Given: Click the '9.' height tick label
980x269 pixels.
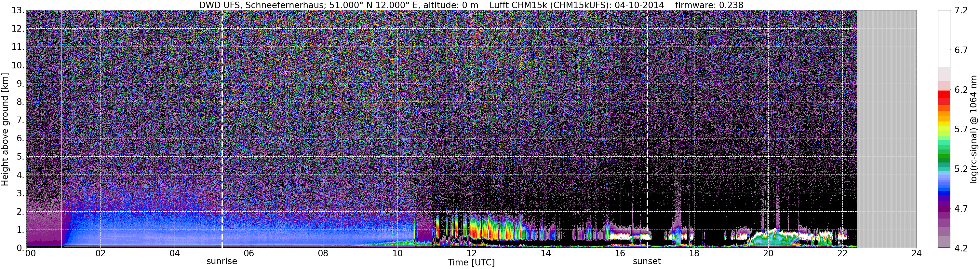Looking at the screenshot, I should coord(20,83).
